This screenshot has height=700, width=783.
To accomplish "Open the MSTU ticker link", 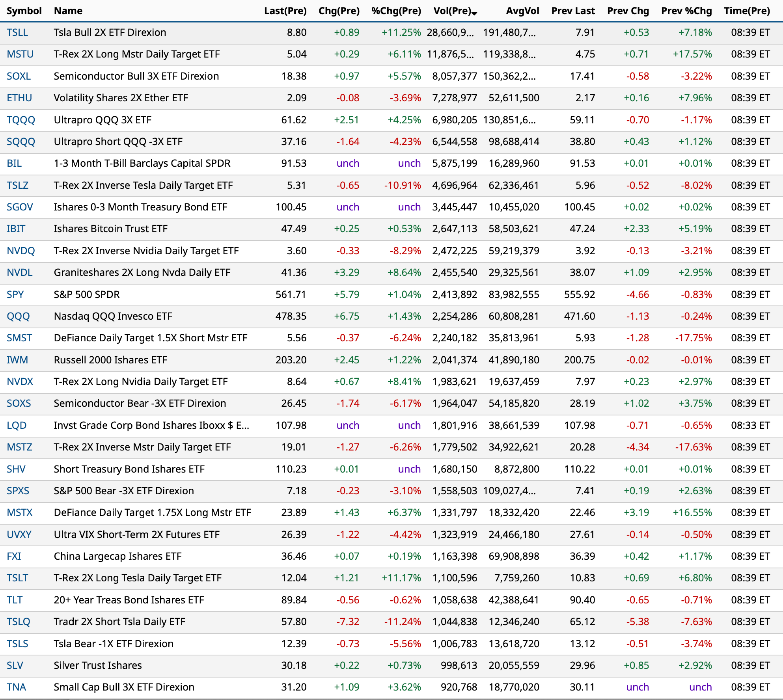I will [20, 54].
